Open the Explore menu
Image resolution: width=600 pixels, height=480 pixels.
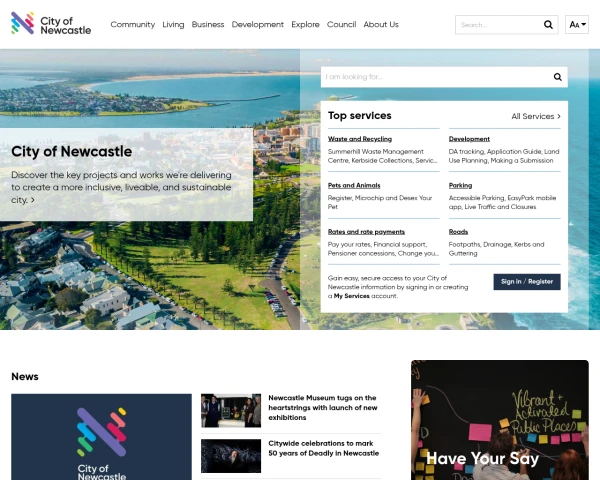305,24
